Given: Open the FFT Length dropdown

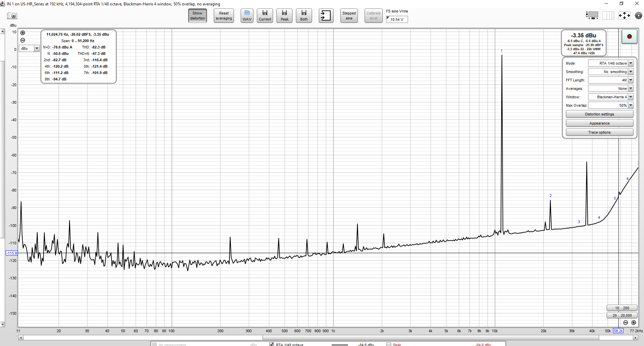Looking at the screenshot, I should (x=611, y=80).
